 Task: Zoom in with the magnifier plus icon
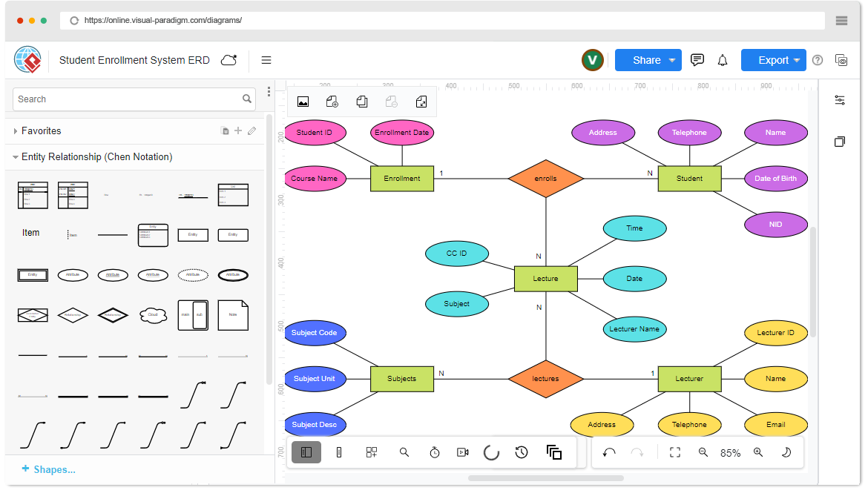point(758,452)
